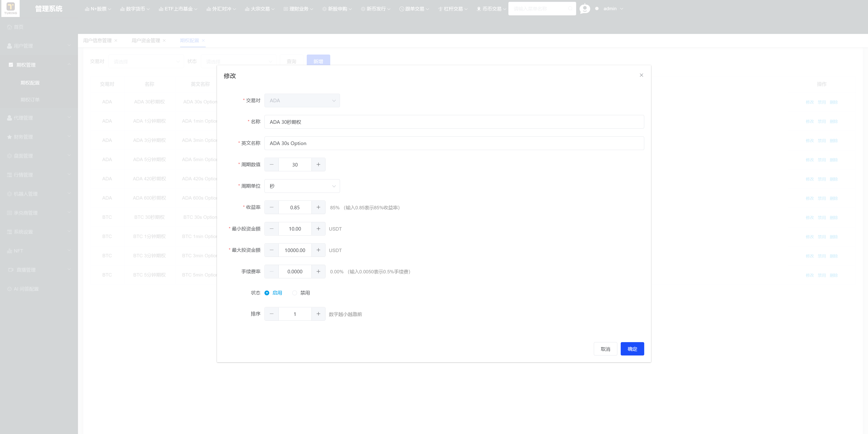Click the Turing logo icon
Screen dimensions: 868x434
tap(10, 8)
